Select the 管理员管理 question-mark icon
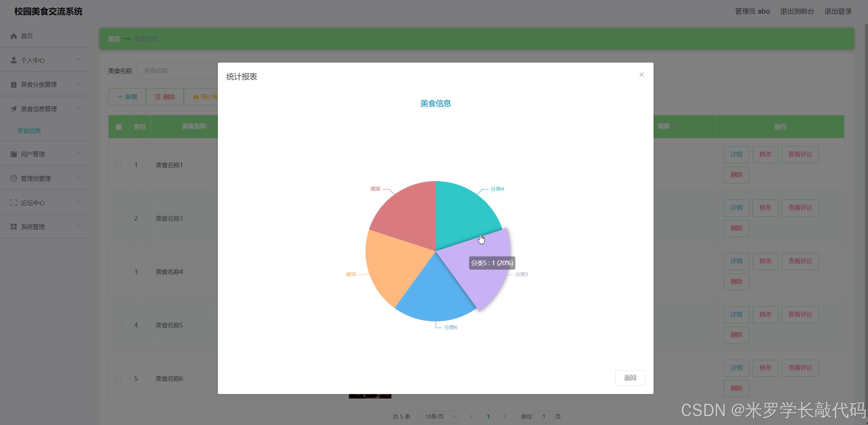This screenshot has width=868, height=425. coord(14,178)
